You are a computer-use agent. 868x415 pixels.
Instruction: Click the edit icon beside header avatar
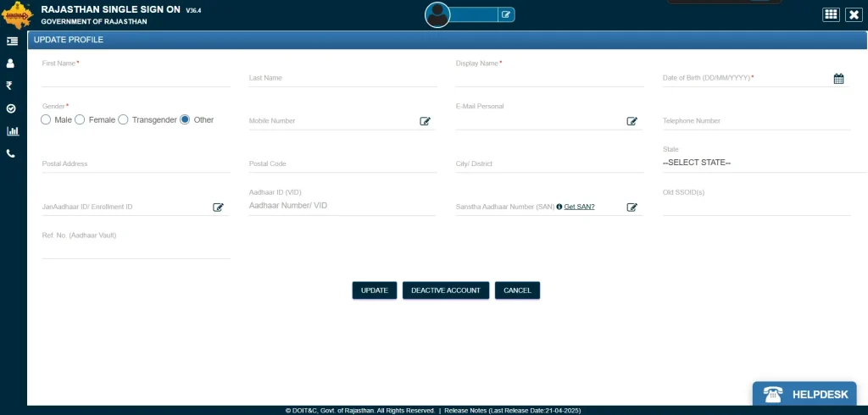pos(506,15)
